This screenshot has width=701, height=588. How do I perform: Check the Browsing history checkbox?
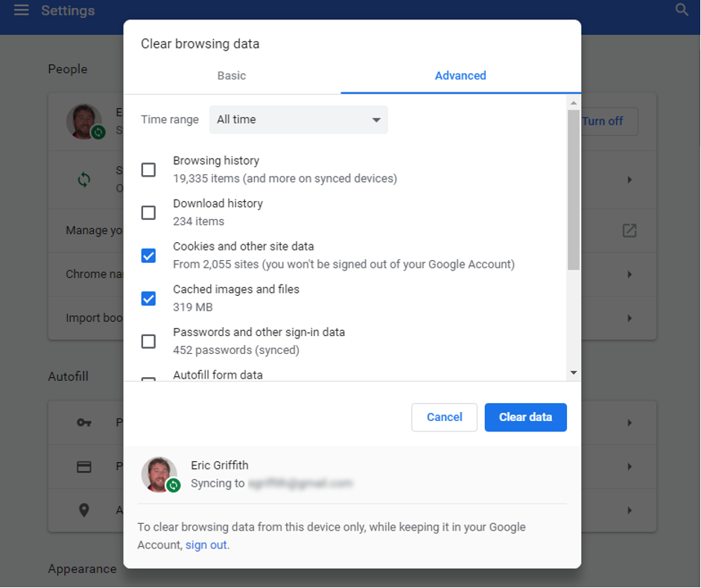click(149, 170)
